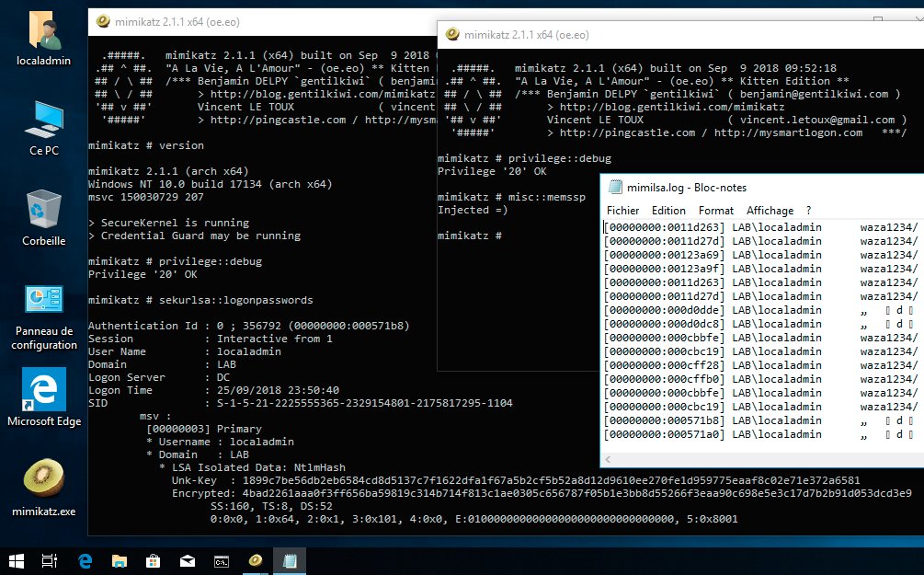Open the Edition menu in Bloc-notes
The image size is (924, 575).
pyautogui.click(x=668, y=211)
